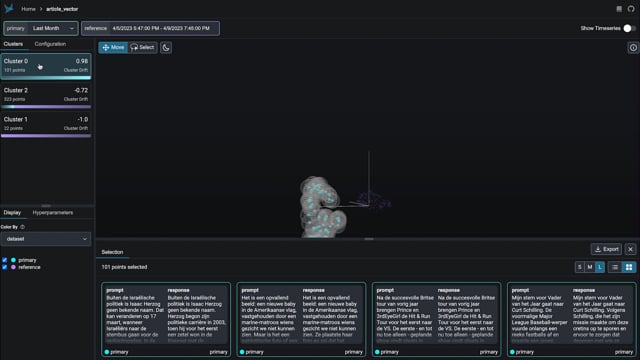This screenshot has width=640, height=360.
Task: Expand the Color By dataset dropdown
Action: coord(46,239)
